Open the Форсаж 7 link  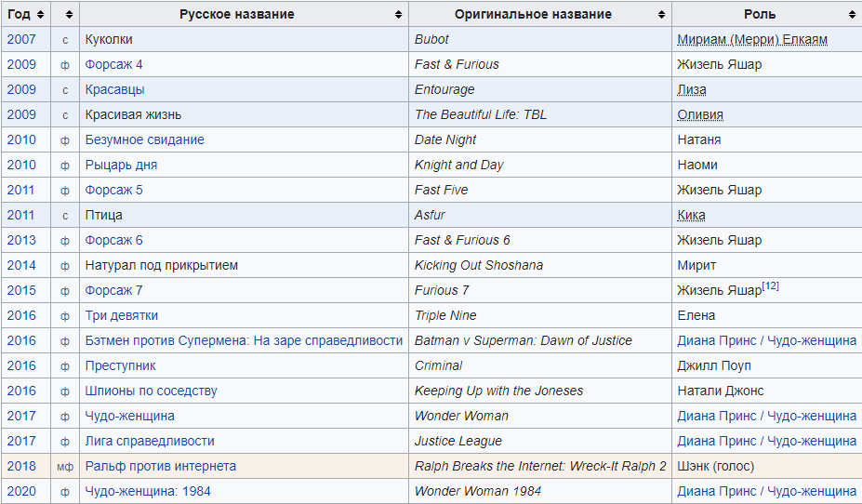coord(113,290)
